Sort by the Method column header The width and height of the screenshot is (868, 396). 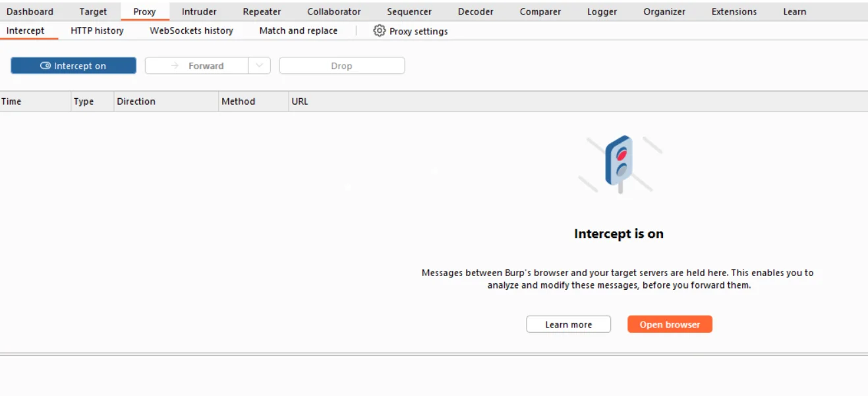click(253, 101)
